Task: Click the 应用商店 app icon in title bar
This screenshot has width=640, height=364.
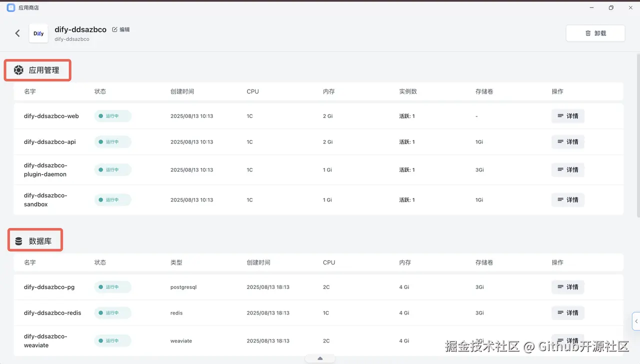Action: (x=11, y=7)
